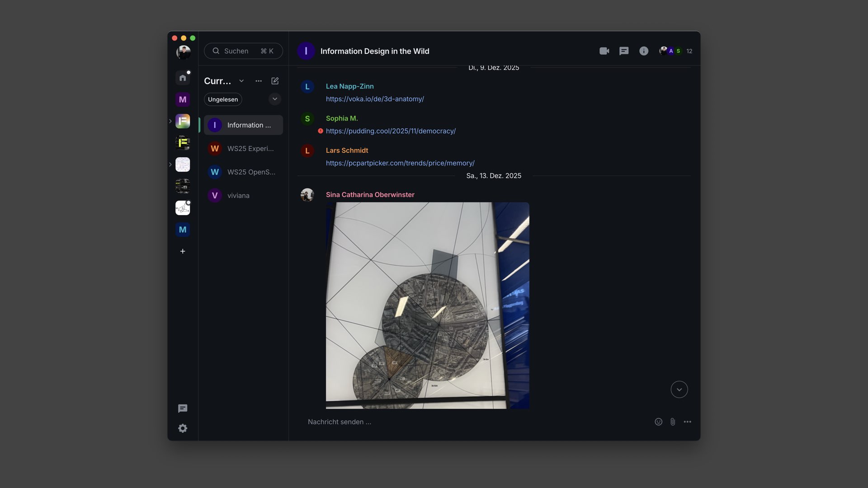868x488 pixels.
Task: Jump to latest message with scroll-down button
Action: point(679,389)
